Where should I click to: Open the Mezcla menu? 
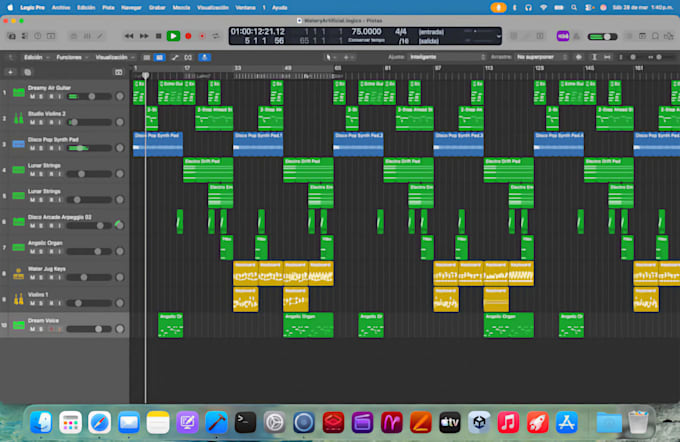[x=181, y=7]
